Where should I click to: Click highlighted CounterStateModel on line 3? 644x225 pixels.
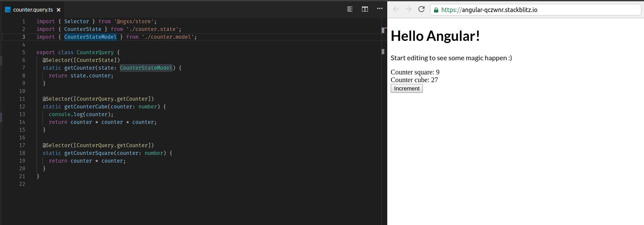91,37
